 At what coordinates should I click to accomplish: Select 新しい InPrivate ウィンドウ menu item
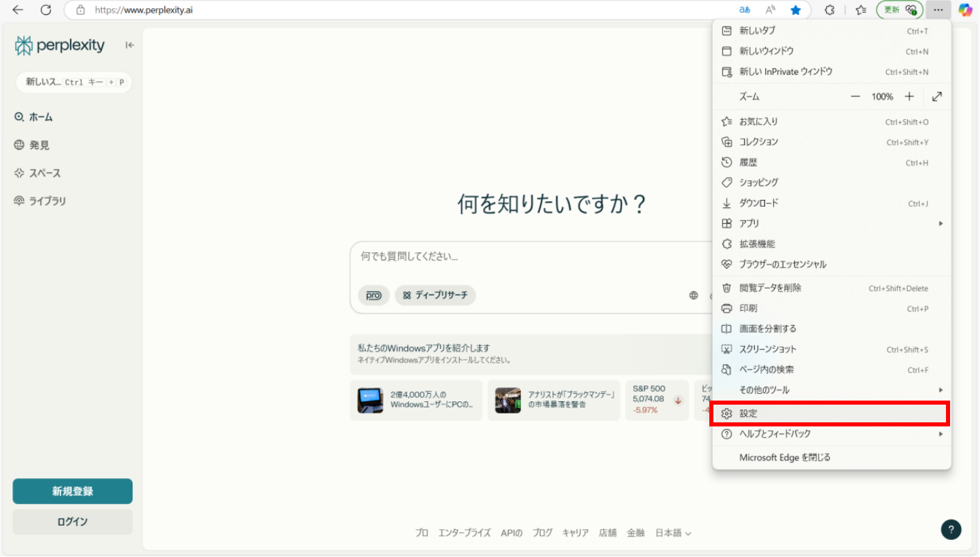[831, 71]
